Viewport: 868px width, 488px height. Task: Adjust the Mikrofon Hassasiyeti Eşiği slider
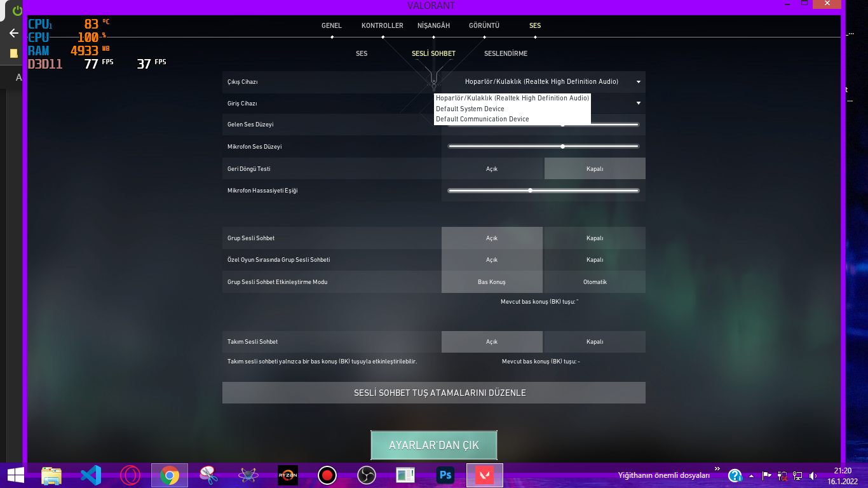(543, 191)
